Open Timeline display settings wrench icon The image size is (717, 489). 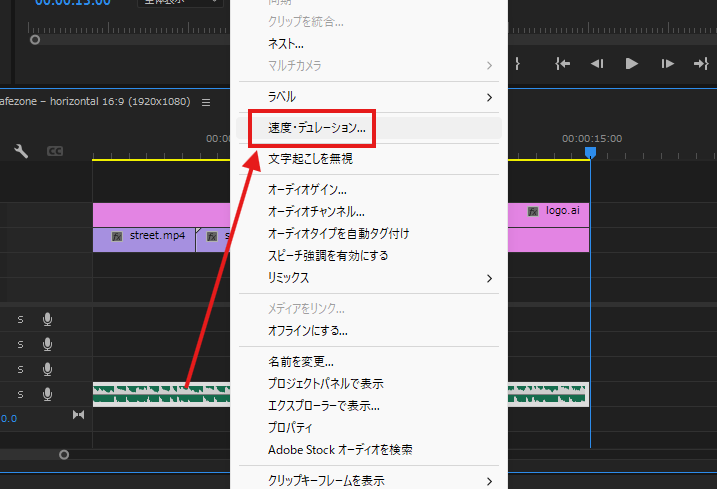[x=20, y=151]
